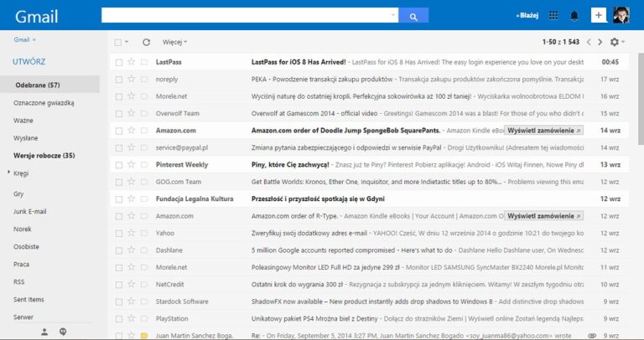This screenshot has width=644, height=340.
Task: Star the Stardock Software email
Action: (x=132, y=301)
